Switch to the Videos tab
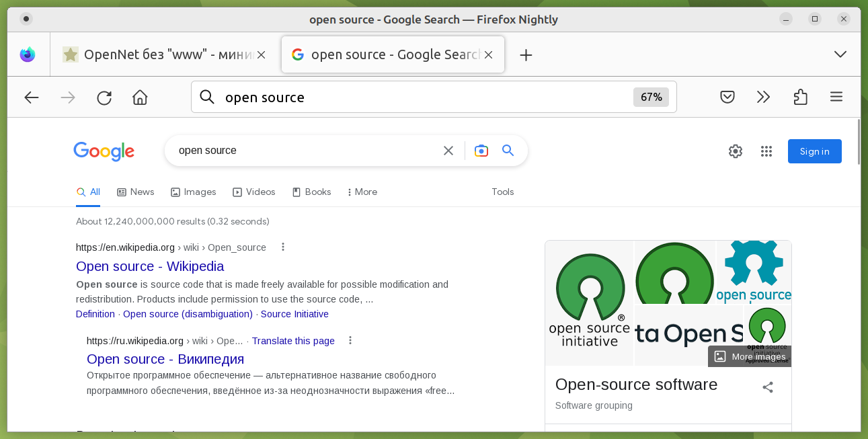 (x=254, y=192)
